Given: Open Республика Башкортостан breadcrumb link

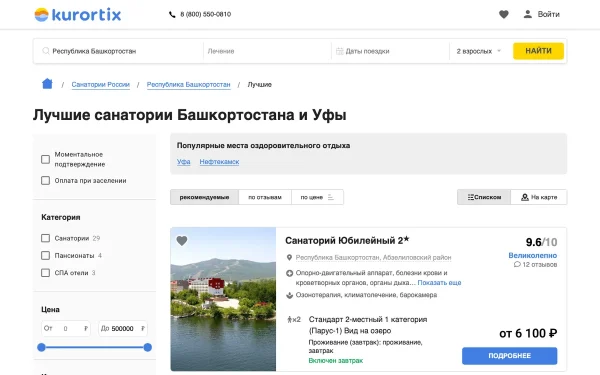Looking at the screenshot, I should tap(189, 85).
